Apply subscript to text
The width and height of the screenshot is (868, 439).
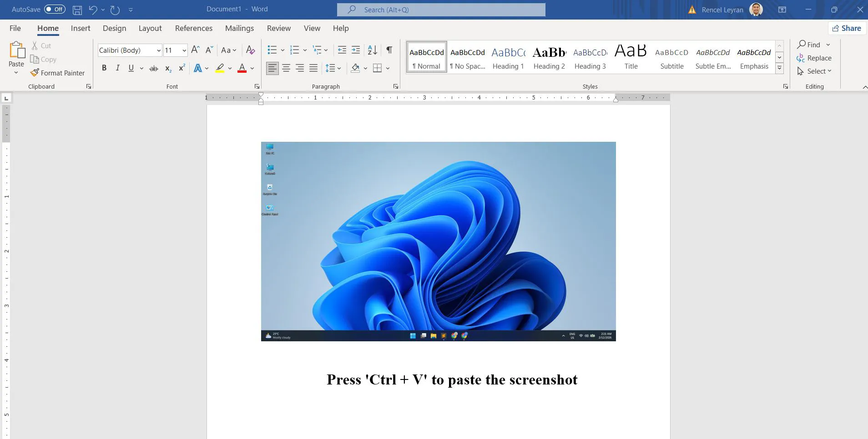tap(167, 68)
